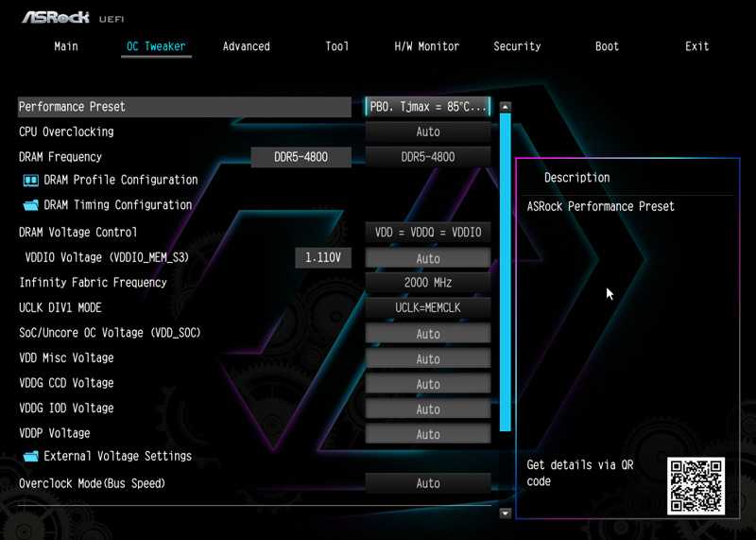Select the DRAM Frequency label
756x540 pixels.
click(x=60, y=157)
